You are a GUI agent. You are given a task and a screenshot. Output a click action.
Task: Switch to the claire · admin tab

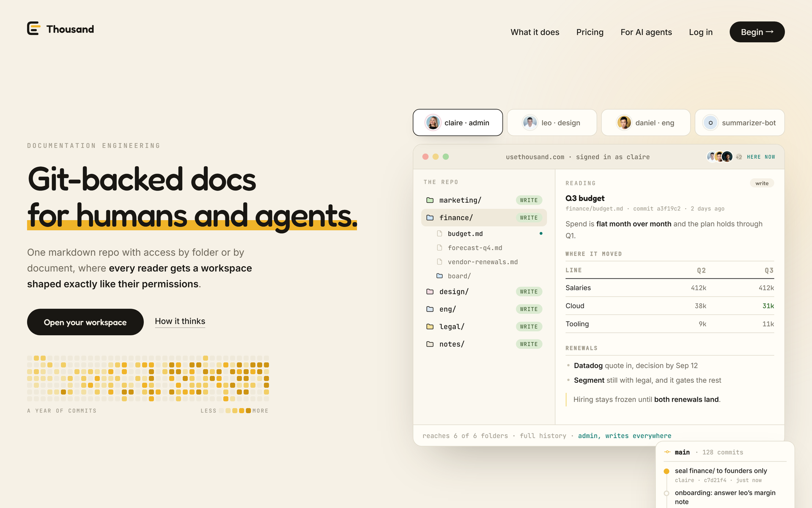click(458, 123)
